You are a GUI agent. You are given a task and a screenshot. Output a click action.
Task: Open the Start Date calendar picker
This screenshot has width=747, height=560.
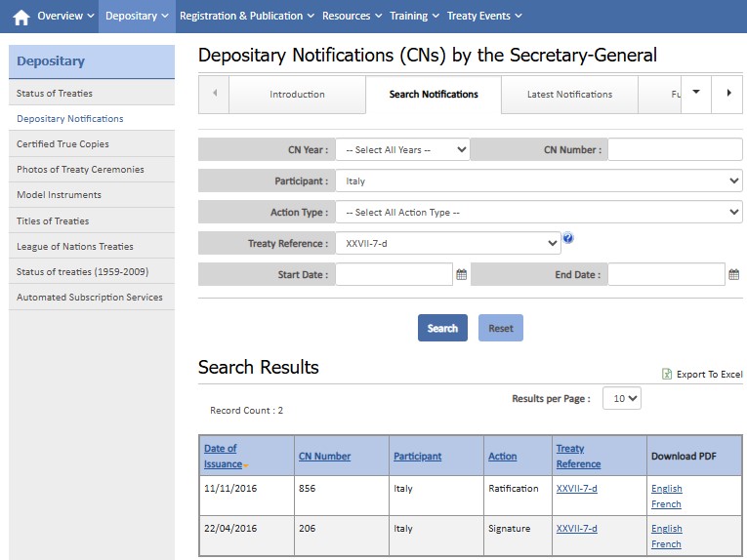tap(461, 275)
